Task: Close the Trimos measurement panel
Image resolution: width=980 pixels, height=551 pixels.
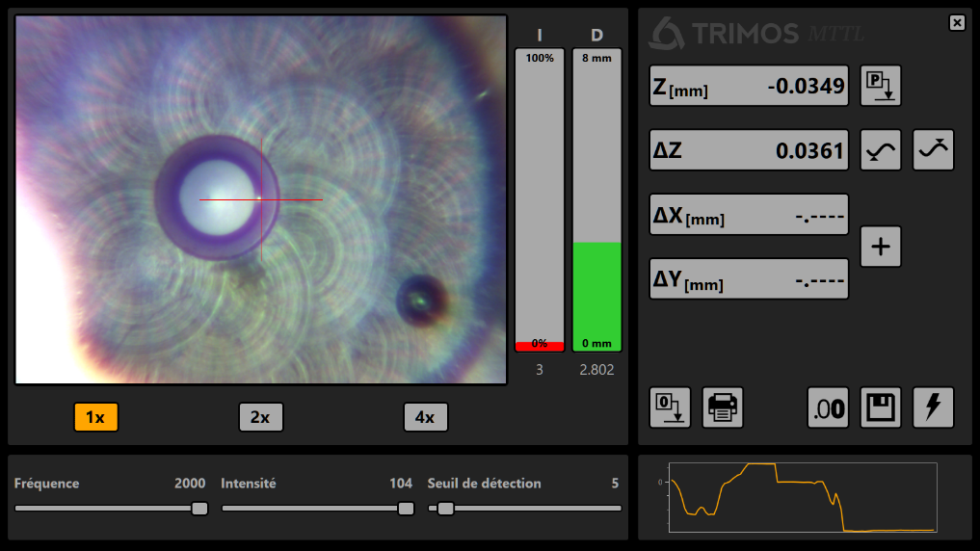Action: 956,23
